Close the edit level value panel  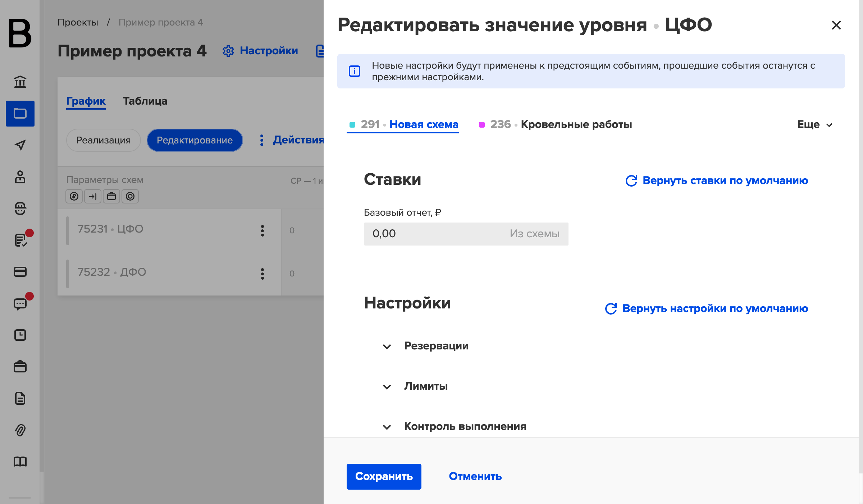(x=836, y=25)
